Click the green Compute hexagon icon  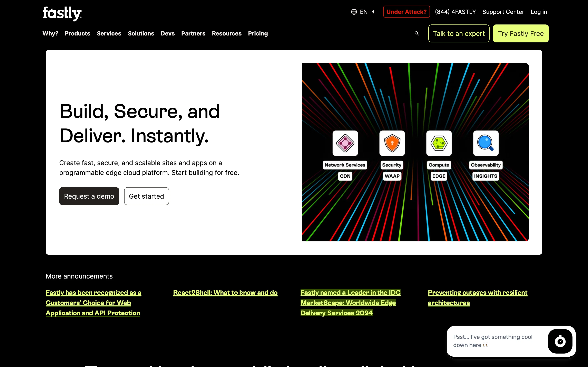439,143
